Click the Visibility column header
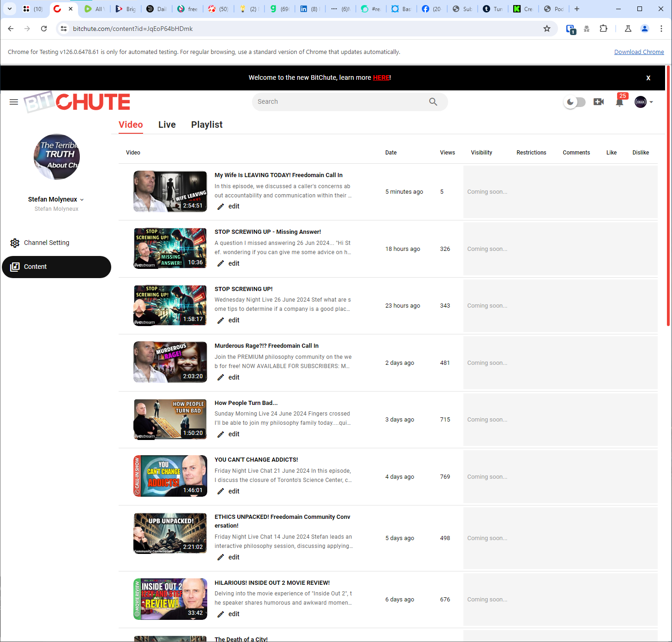672x642 pixels. (x=481, y=153)
